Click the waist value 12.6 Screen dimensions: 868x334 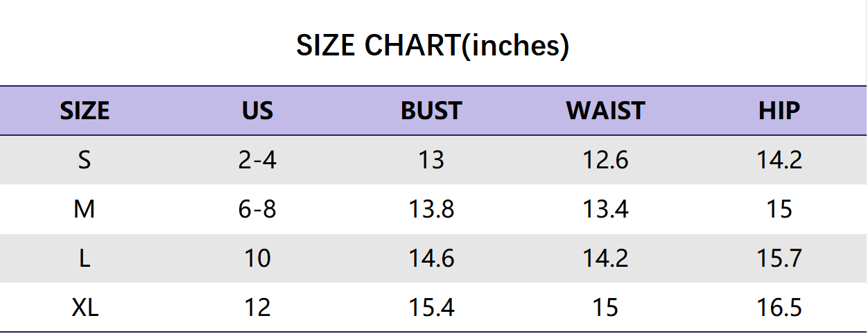pyautogui.click(x=605, y=160)
